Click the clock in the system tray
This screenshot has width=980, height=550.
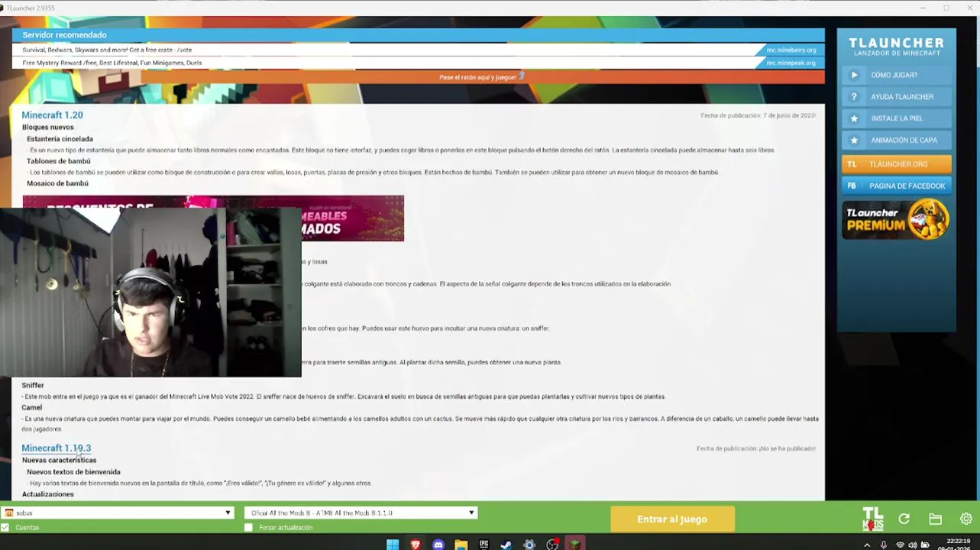pos(955,545)
